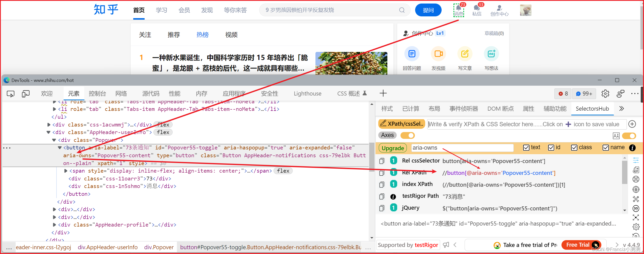Uncheck the text checkbox
The width and height of the screenshot is (644, 254).
pos(526,148)
